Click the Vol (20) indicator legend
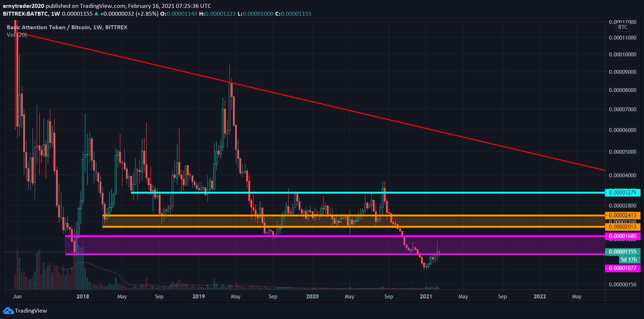Screen dimensions: 644x319 (17, 35)
